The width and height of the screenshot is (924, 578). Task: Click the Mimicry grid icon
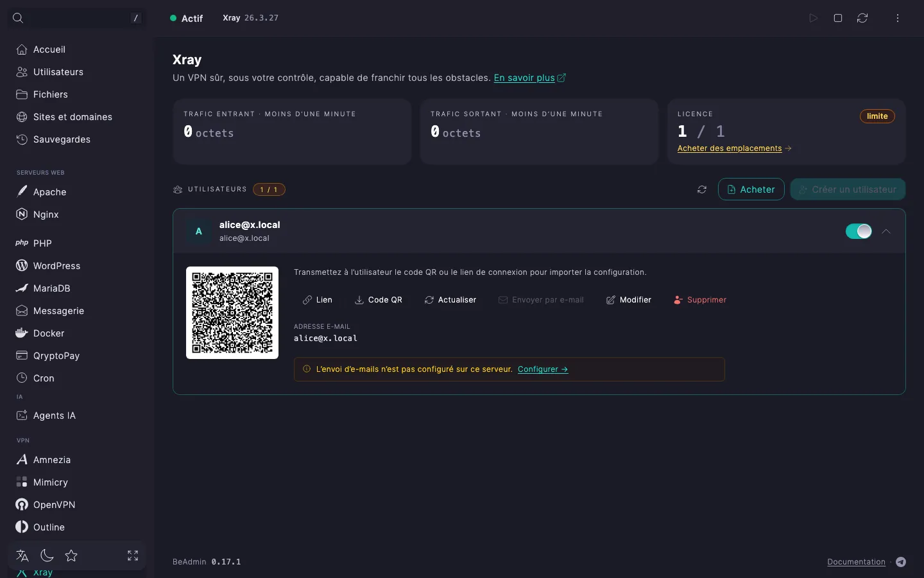[x=22, y=482]
